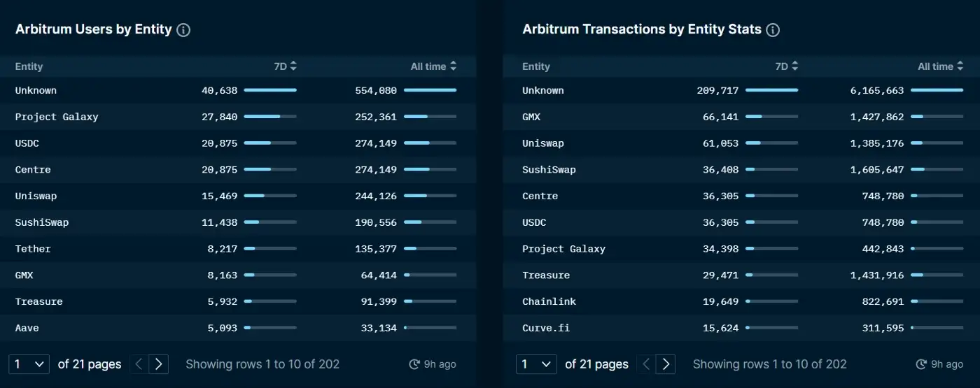This screenshot has height=388, width=980.
Task: Select GMX entity in Transactions table
Action: pyautogui.click(x=531, y=117)
